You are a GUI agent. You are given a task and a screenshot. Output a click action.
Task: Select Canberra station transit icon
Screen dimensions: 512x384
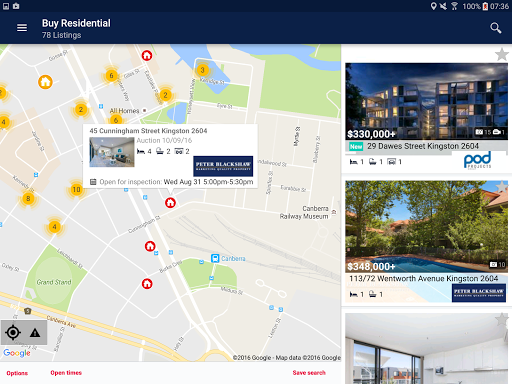click(x=215, y=258)
